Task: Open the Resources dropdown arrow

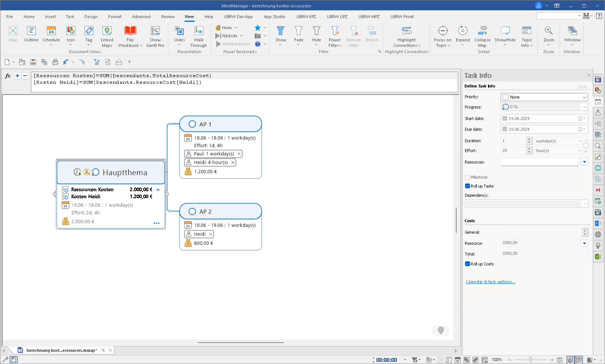Action: click(584, 162)
